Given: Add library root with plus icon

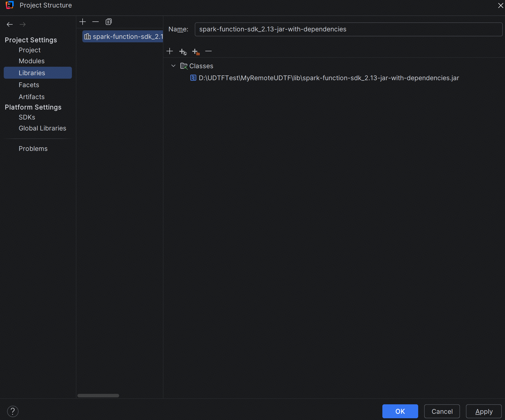Looking at the screenshot, I should [170, 51].
